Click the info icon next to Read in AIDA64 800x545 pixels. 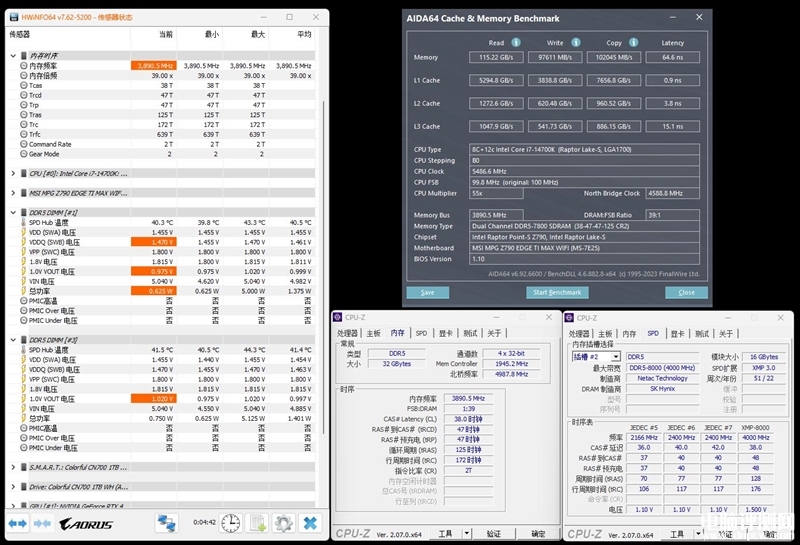516,42
